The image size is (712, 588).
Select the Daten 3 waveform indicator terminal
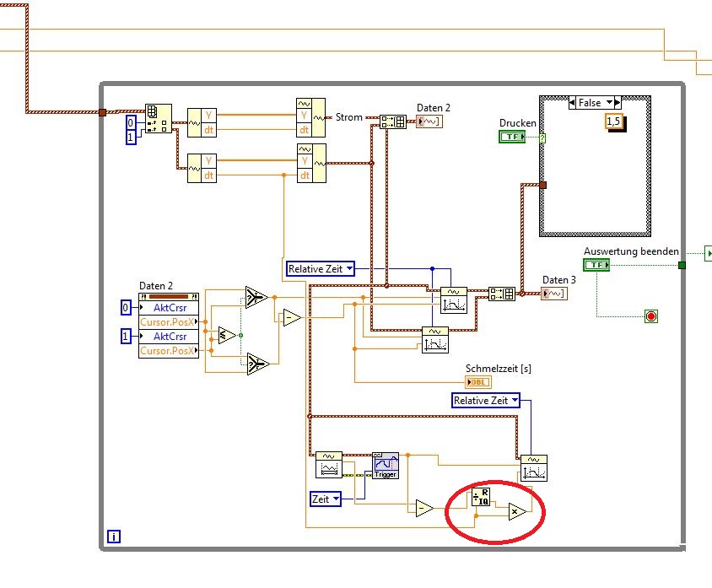[x=554, y=294]
